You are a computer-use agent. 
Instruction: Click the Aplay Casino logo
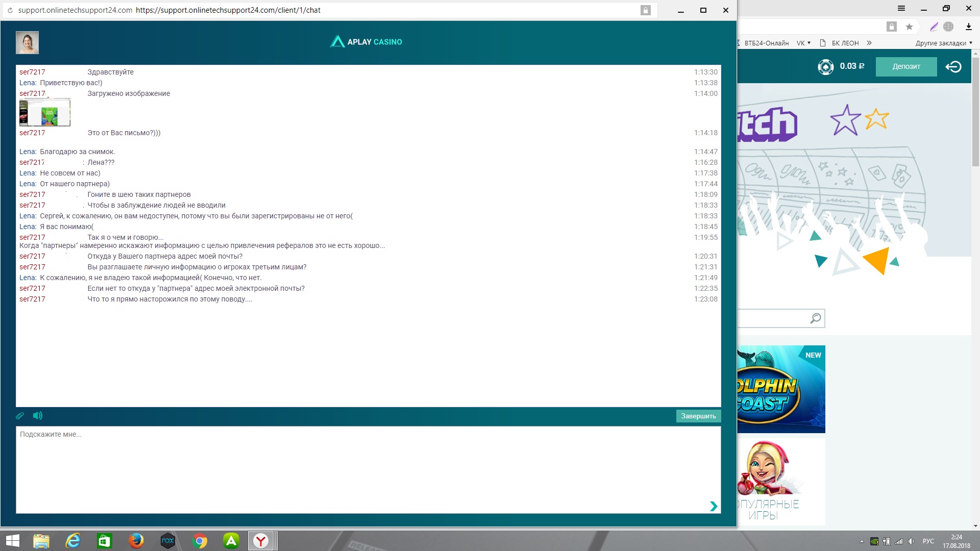366,42
